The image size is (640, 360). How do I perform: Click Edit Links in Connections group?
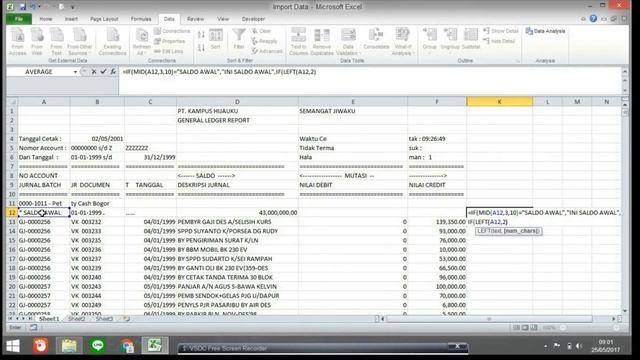[169, 51]
